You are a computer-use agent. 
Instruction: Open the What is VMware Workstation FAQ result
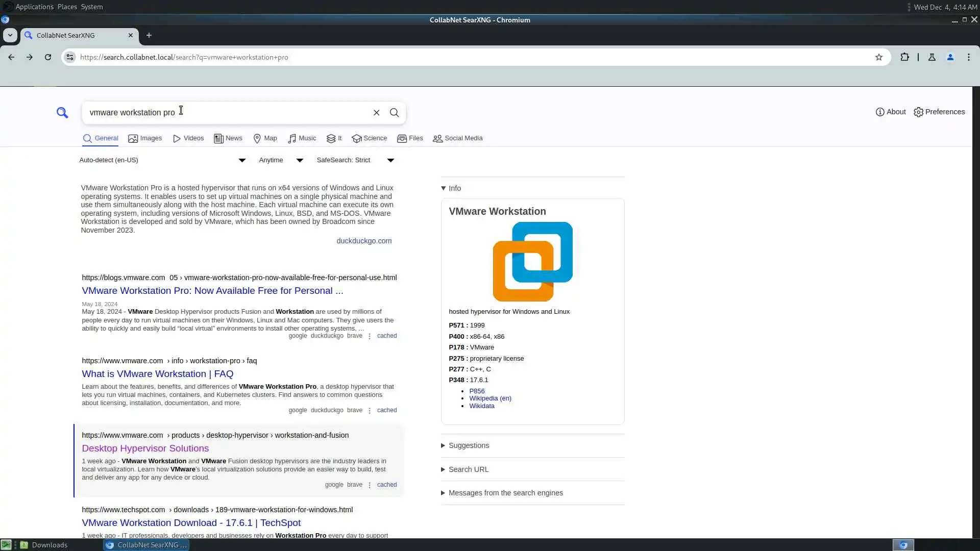coord(157,374)
